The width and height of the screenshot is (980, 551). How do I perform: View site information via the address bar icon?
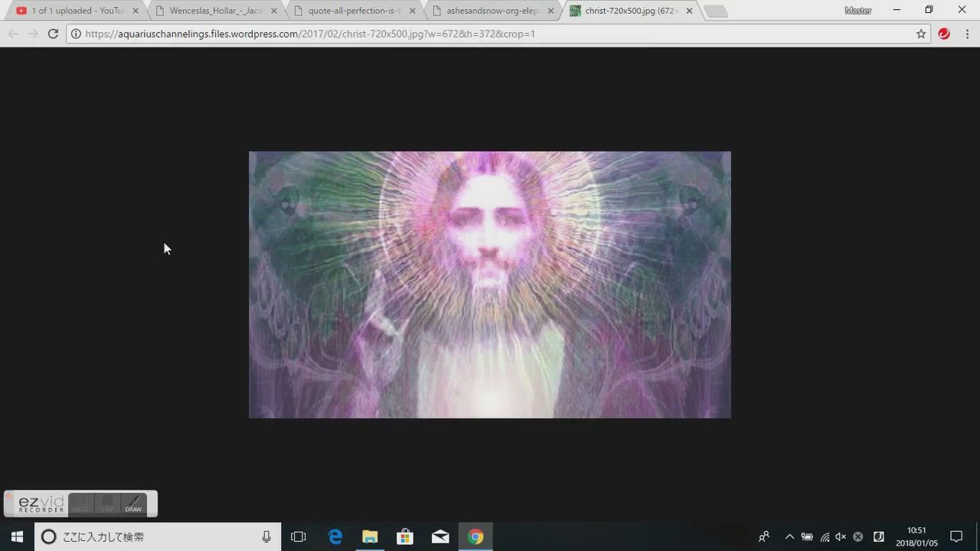tap(75, 34)
